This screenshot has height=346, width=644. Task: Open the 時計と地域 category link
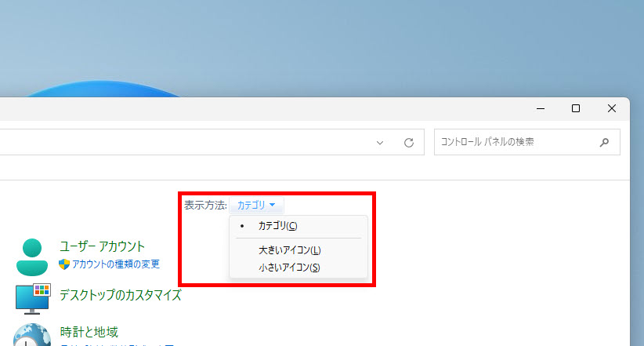89,332
